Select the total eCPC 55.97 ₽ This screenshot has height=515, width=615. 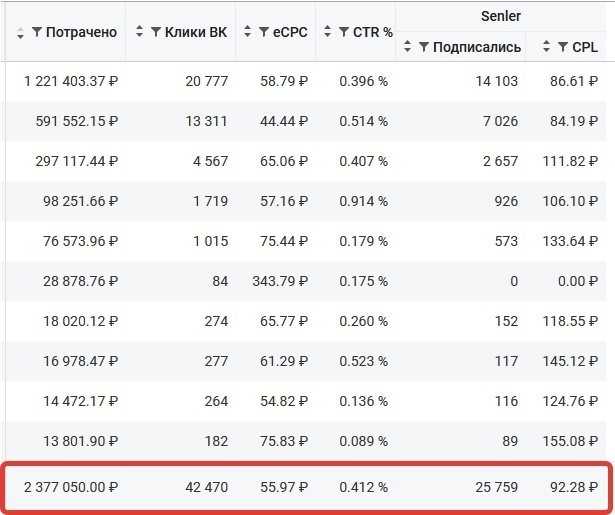[284, 487]
